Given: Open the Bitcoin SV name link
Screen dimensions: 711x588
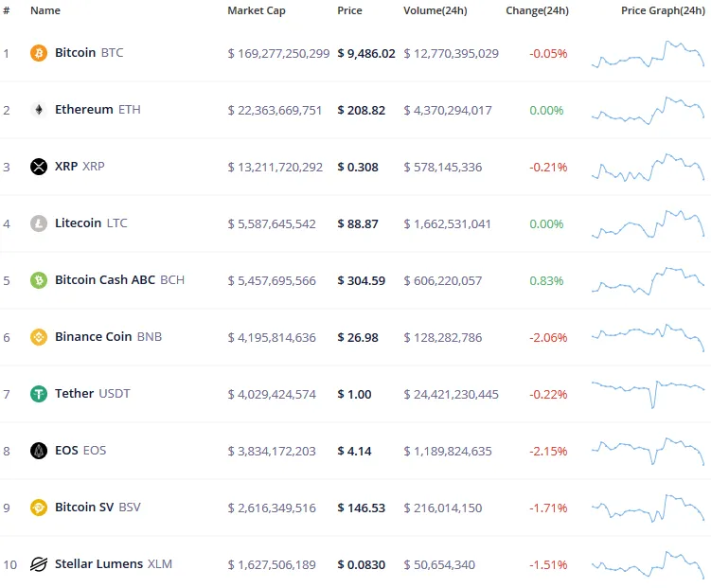Looking at the screenshot, I should [x=84, y=507].
